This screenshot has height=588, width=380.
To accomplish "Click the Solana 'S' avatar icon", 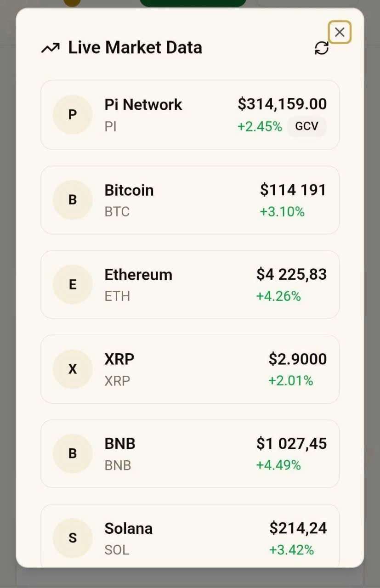I will coord(73,538).
